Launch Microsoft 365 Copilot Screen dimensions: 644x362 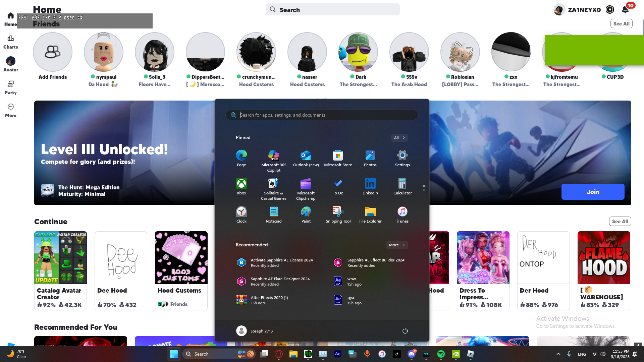(274, 161)
